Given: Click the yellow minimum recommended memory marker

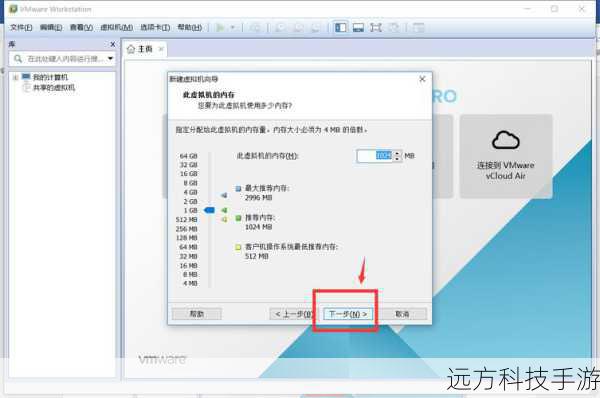Looking at the screenshot, I should tap(224, 219).
